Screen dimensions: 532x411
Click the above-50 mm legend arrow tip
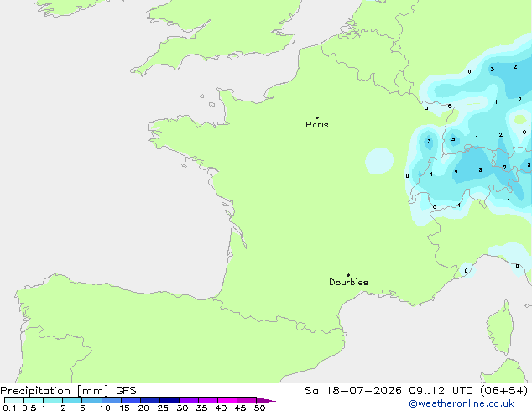(266, 400)
